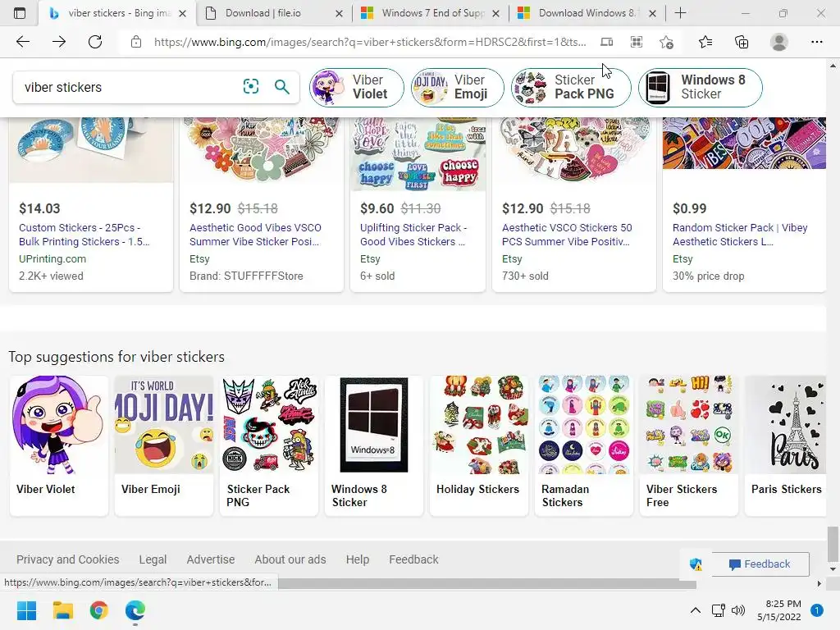Click the vertical scrollbar thumb
840x630 pixels.
(832, 543)
